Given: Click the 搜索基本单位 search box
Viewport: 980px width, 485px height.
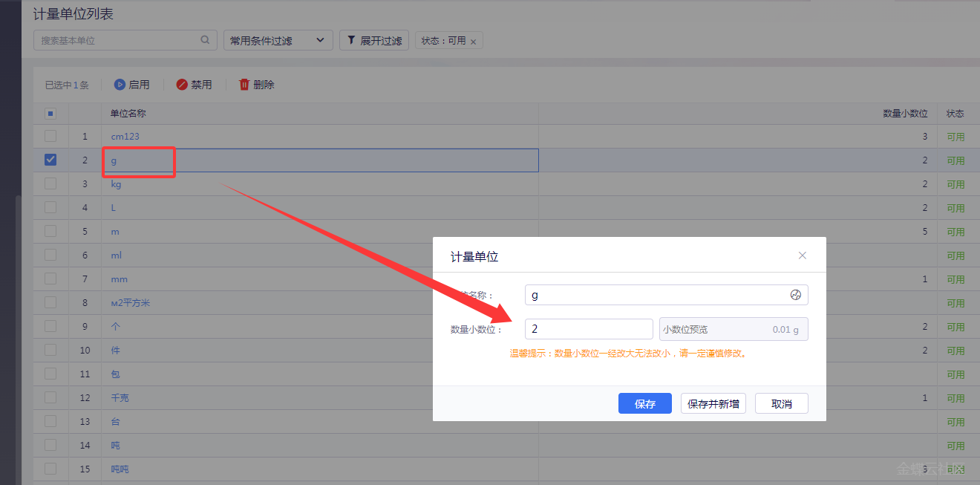Looking at the screenshot, I should [119, 40].
